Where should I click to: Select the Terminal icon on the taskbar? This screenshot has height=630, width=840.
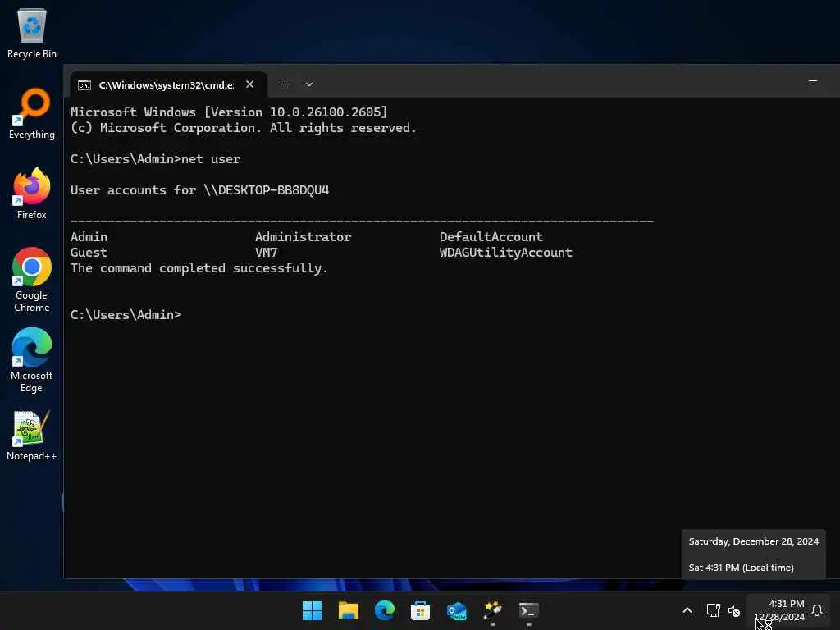point(529,610)
